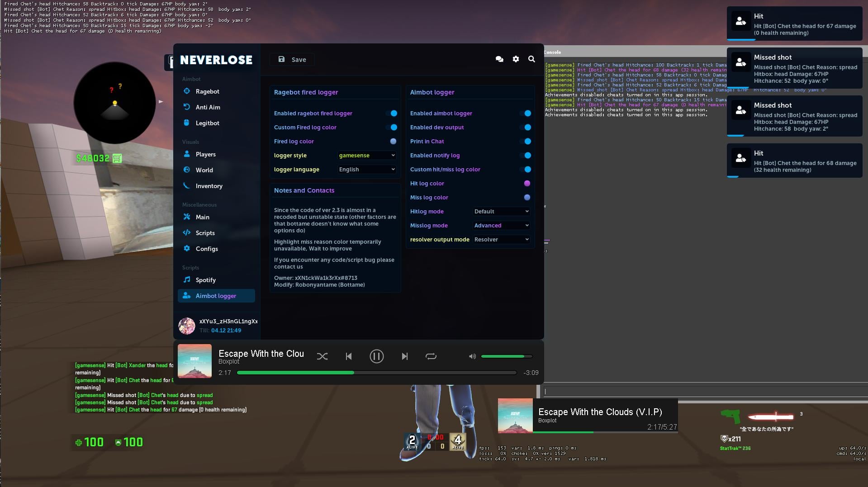868x487 pixels.
Task: Change Hitlog mode from Default
Action: point(501,211)
